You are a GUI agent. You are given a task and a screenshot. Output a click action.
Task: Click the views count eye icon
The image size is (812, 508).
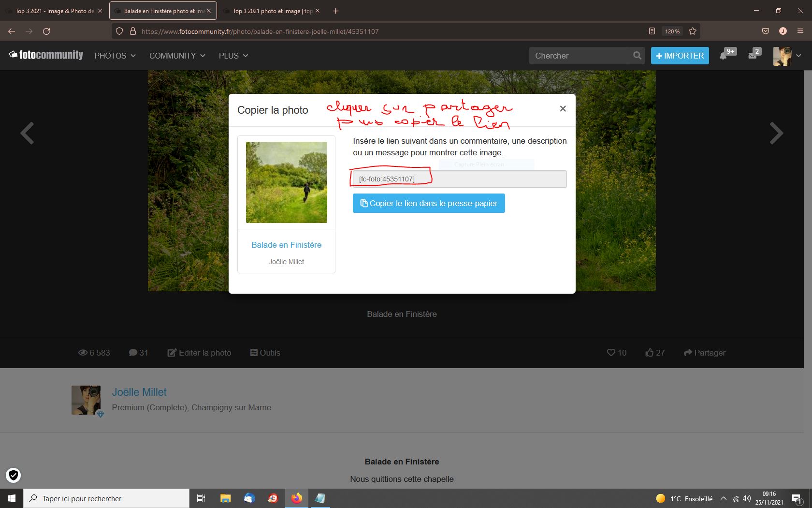point(83,353)
